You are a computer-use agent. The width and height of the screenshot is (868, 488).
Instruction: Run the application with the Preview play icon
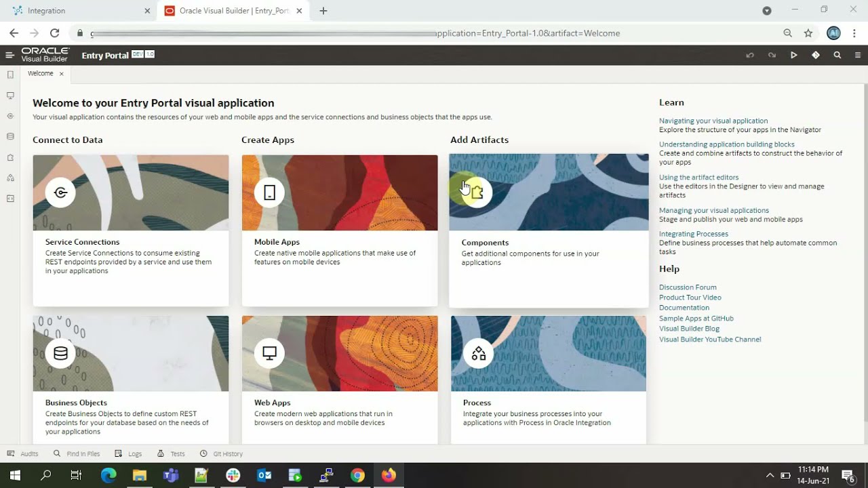tap(793, 56)
